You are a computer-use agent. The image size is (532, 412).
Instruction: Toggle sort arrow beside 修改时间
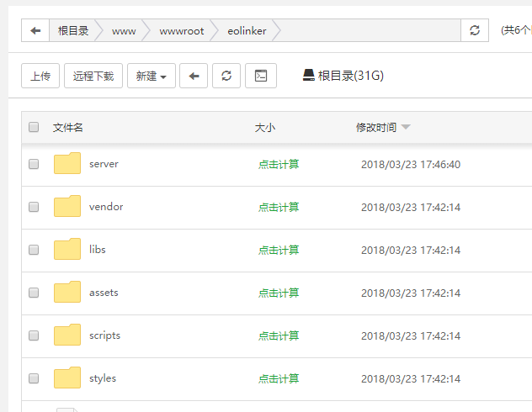tap(406, 127)
